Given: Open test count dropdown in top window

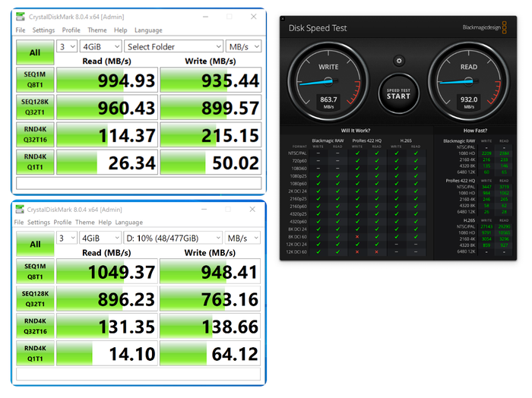Looking at the screenshot, I should 67,46.
